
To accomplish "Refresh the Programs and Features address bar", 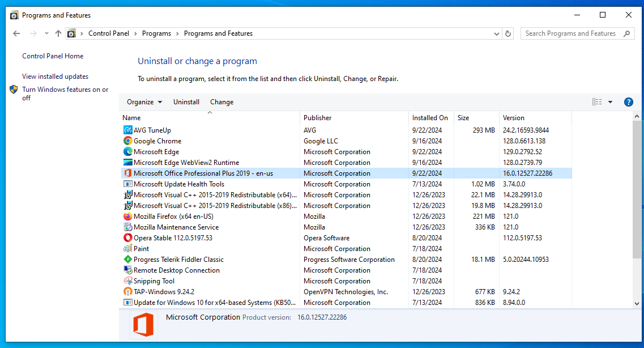I will tap(508, 33).
